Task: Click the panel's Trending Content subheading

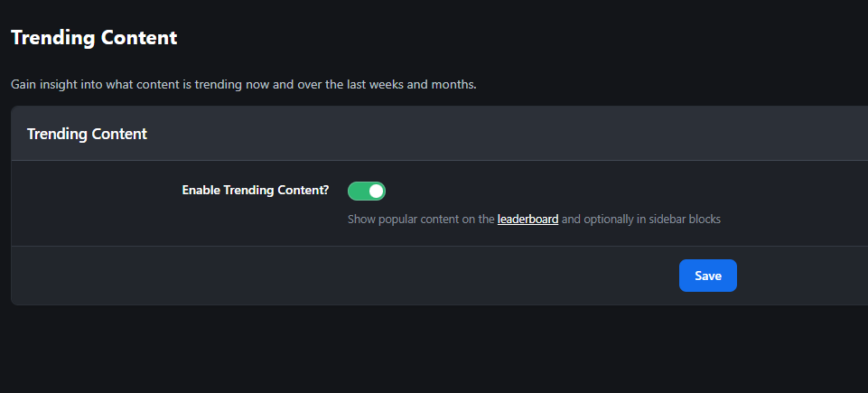Action: tap(87, 134)
